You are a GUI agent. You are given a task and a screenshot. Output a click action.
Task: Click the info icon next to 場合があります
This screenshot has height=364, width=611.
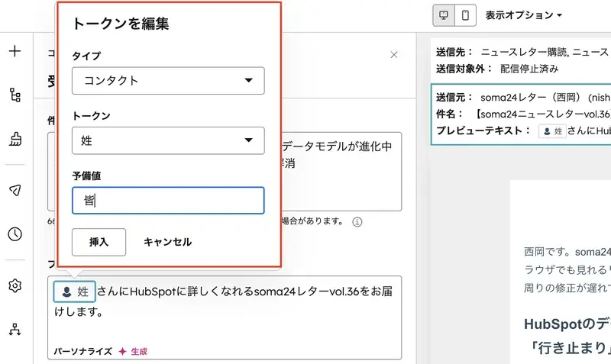pos(357,222)
